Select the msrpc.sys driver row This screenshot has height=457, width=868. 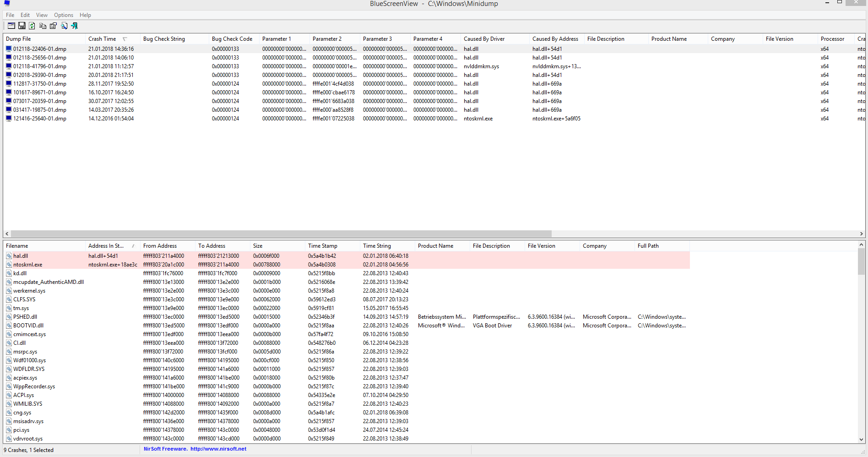point(346,352)
